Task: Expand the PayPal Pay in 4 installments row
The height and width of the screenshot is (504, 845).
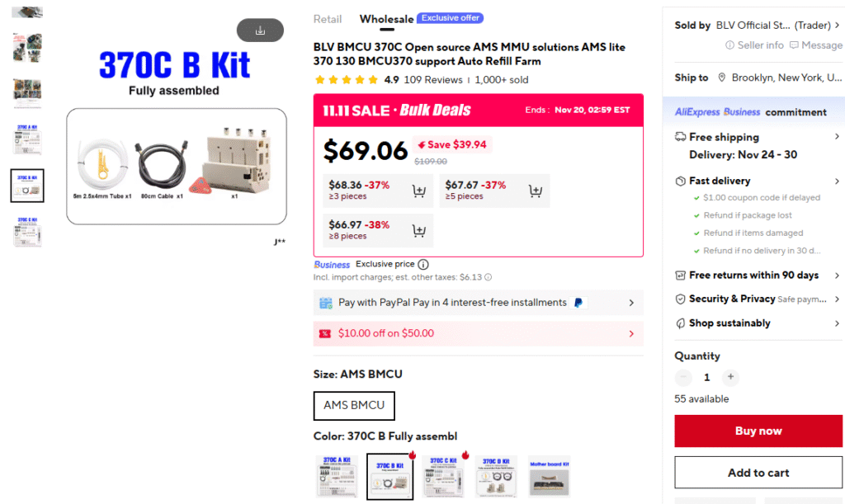Action: (631, 303)
